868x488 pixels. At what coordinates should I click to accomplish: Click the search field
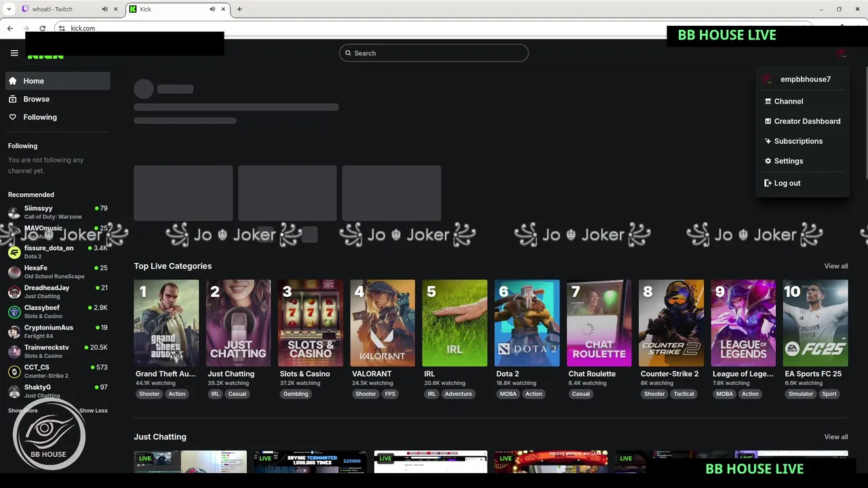(x=434, y=53)
